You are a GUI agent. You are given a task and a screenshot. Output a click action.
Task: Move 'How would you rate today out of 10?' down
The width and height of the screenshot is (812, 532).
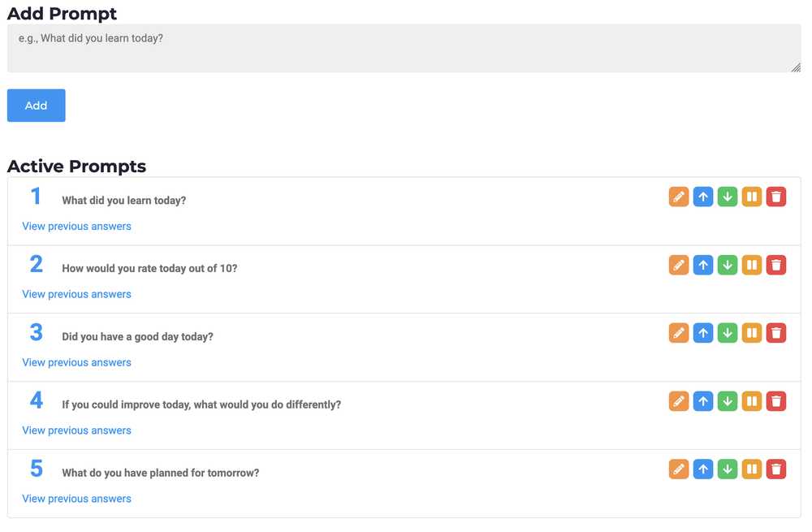click(x=728, y=265)
